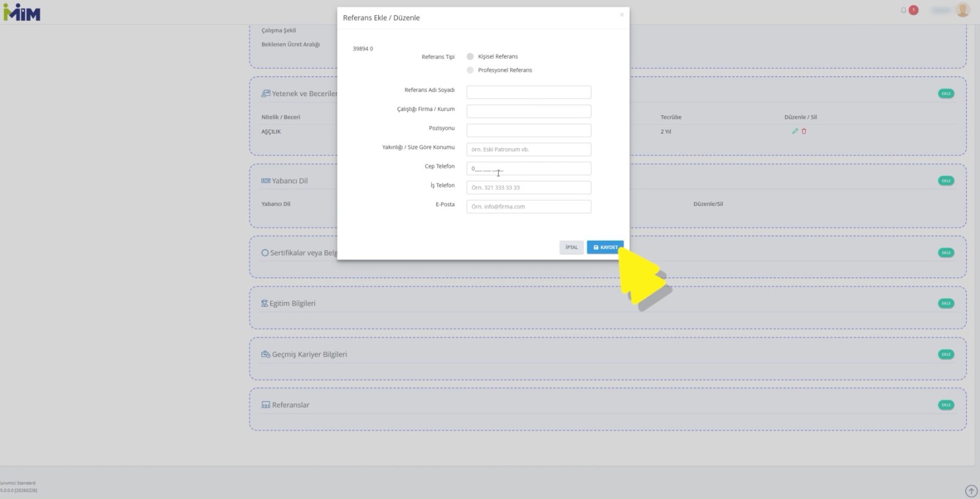Select the Profesyonel Referans radio option
The image size is (980, 499).
(x=470, y=70)
